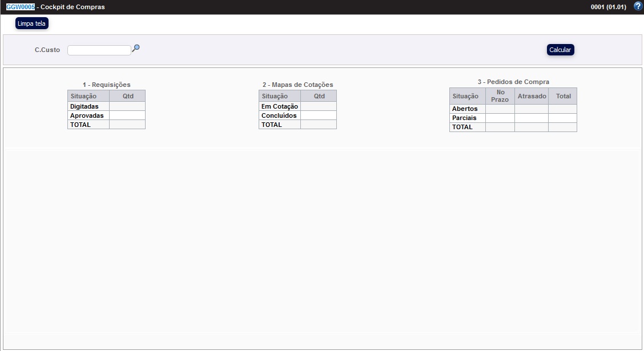This screenshot has height=351, width=644.
Task: Click Parciais Atrasado cell
Action: 532,118
